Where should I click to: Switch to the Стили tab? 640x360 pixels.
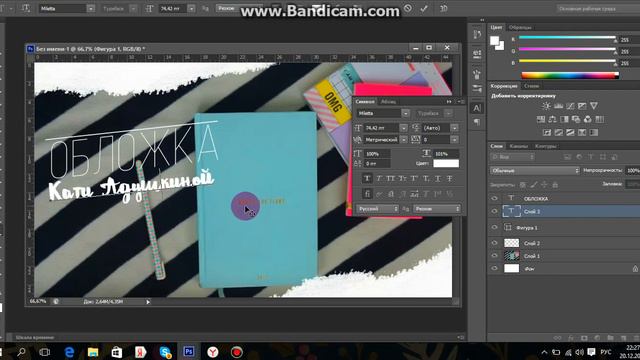point(531,86)
